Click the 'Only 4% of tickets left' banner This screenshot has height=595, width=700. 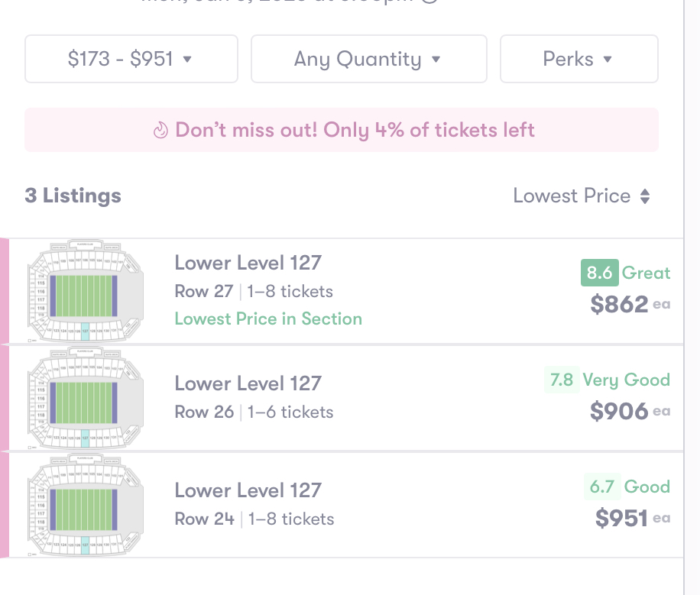(x=355, y=131)
